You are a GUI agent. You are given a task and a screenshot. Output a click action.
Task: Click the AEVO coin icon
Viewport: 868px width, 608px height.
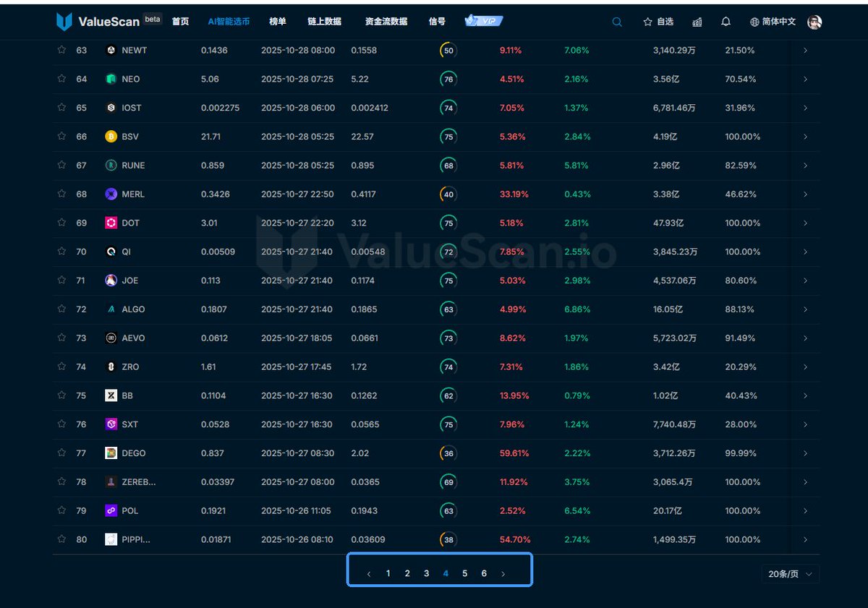[111, 338]
